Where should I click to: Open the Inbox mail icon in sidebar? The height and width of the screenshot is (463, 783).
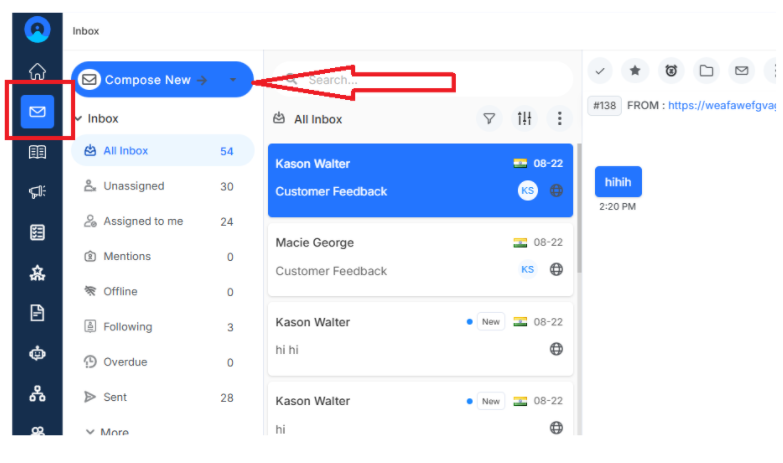point(37,111)
